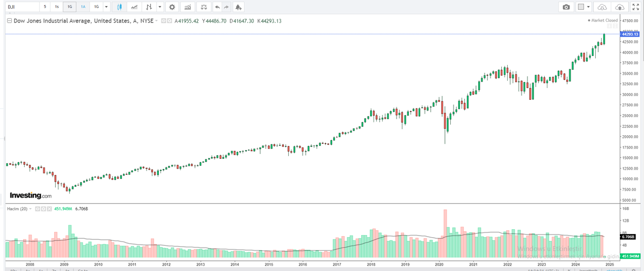Select the 1A monthly interval button
Image resolution: width=644 pixels, height=271 pixels.
click(x=83, y=7)
